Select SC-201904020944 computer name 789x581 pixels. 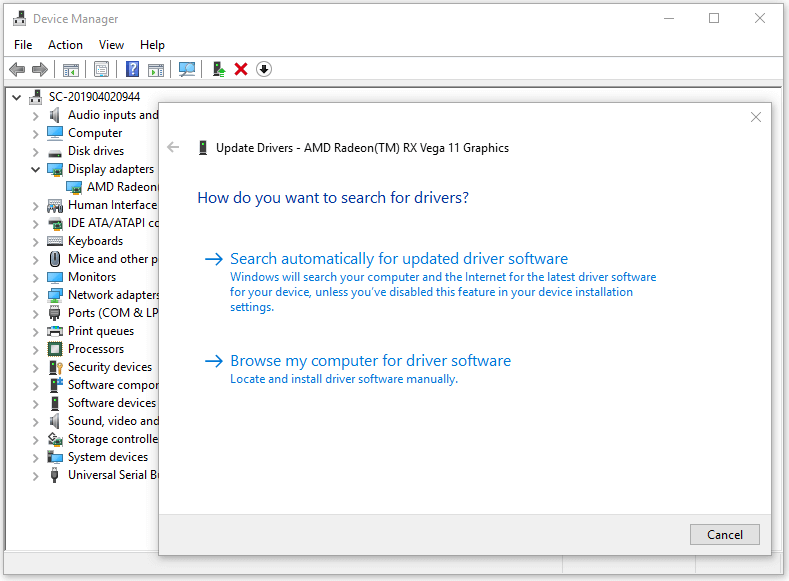(x=94, y=97)
